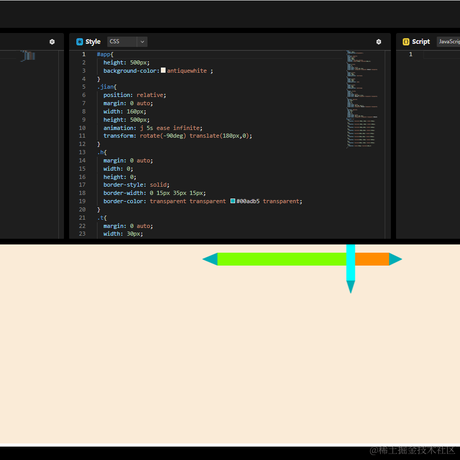This screenshot has height=460, width=460.
Task: Click the #00adb5 color swatch
Action: pos(233,201)
